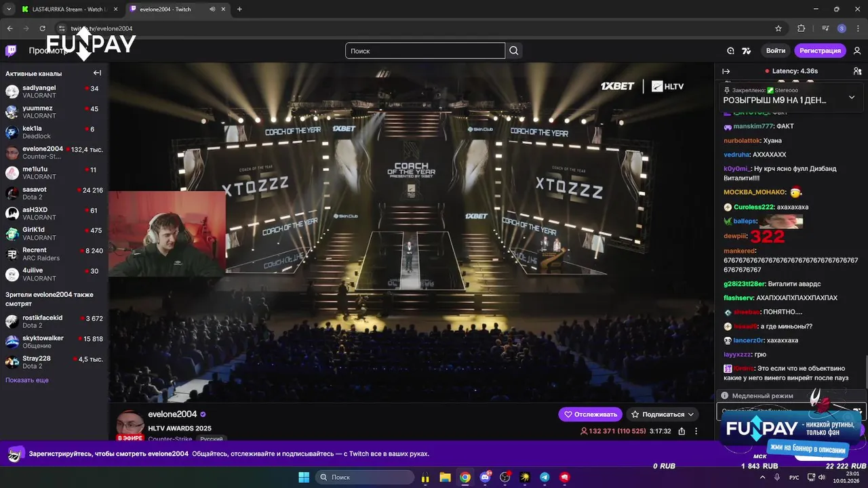Open Stray228 recommended channel
This screenshot has height=488, width=868.
pos(54,362)
